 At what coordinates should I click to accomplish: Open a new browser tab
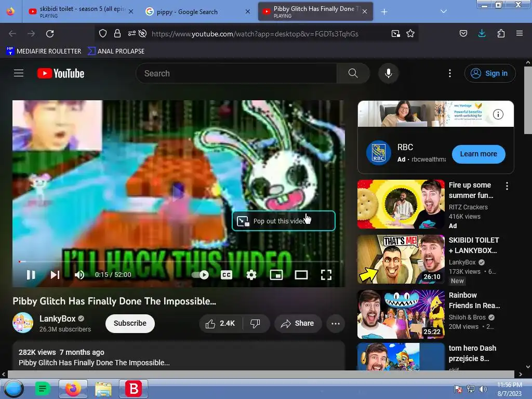pyautogui.click(x=384, y=12)
